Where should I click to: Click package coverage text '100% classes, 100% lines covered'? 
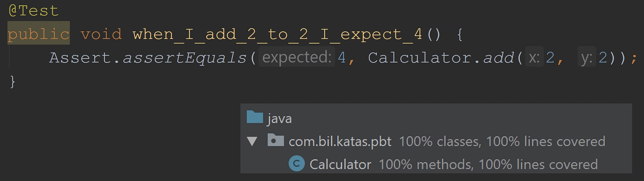click(502, 142)
